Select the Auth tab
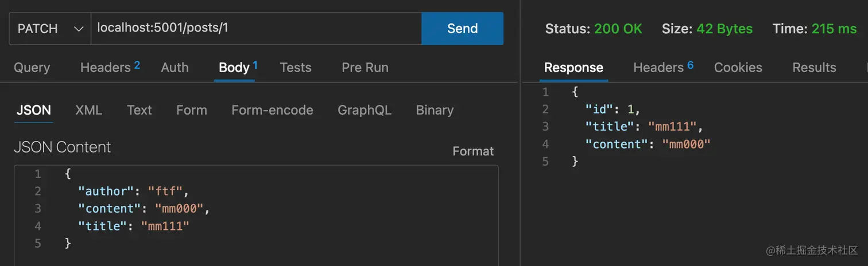This screenshot has height=266, width=868. point(175,68)
